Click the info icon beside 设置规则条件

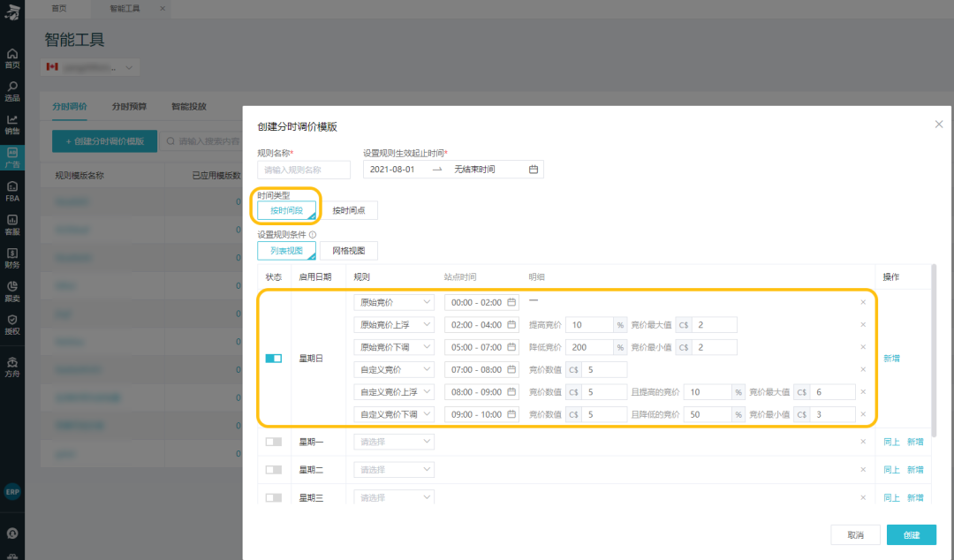coord(313,234)
